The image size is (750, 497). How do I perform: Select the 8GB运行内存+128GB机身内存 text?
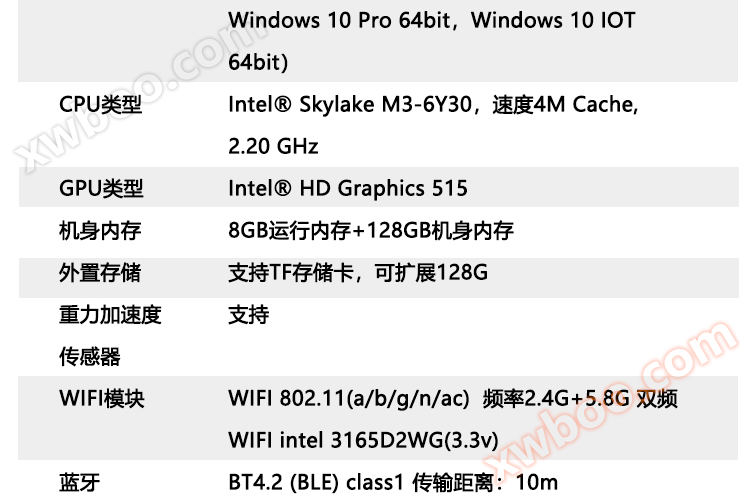[x=370, y=231]
